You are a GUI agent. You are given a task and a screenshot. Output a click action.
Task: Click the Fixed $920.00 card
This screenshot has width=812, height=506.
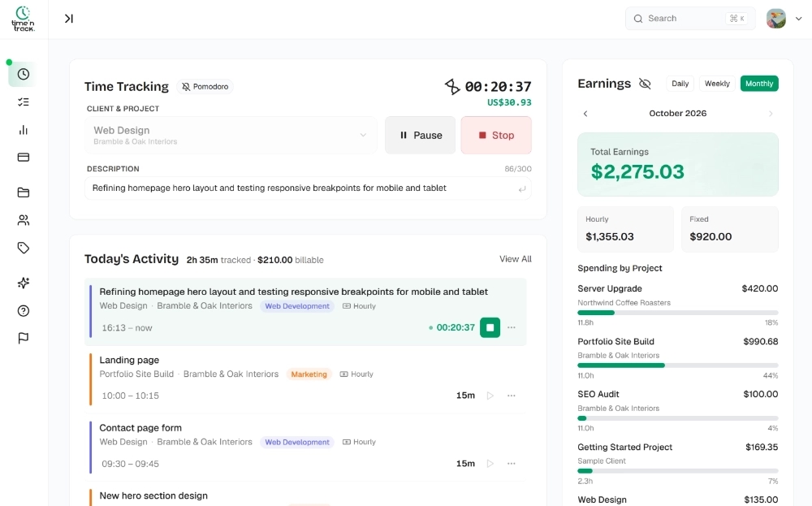pyautogui.click(x=730, y=229)
